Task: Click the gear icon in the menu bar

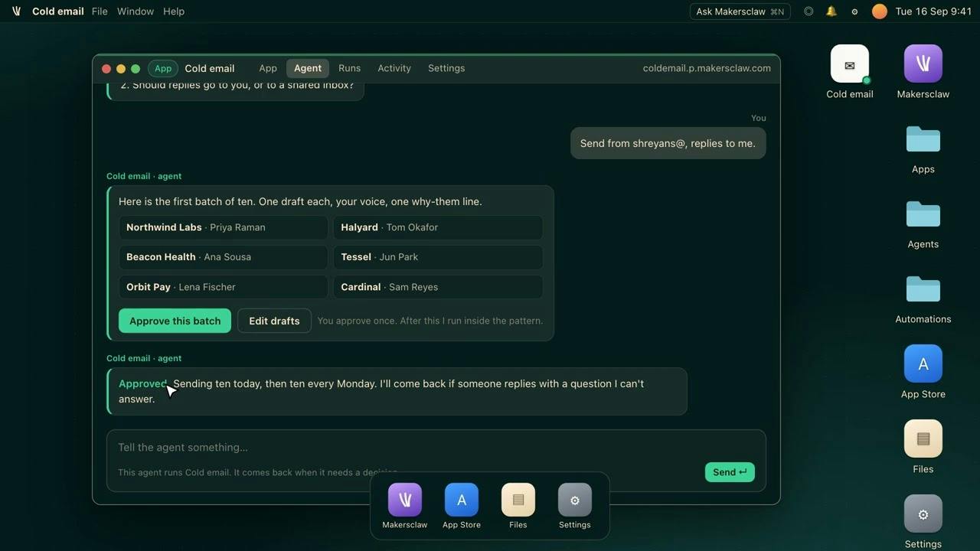Action: tap(854, 11)
